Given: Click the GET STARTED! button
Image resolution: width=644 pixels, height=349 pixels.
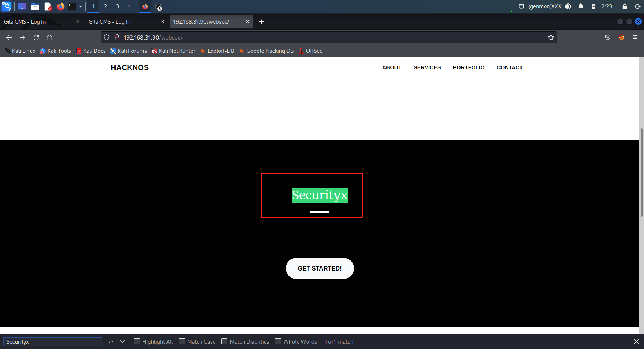Looking at the screenshot, I should [320, 268].
